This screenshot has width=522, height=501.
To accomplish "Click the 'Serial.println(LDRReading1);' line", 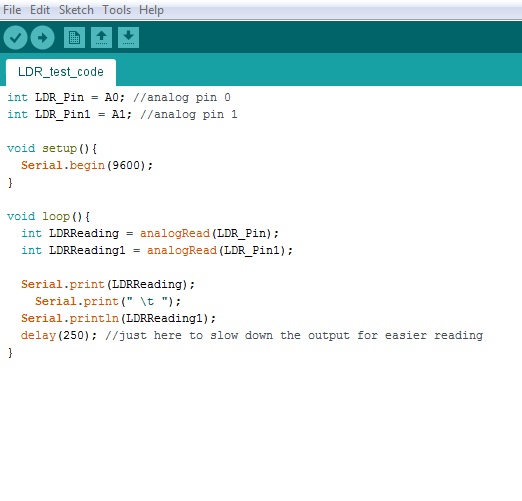I will coord(118,318).
